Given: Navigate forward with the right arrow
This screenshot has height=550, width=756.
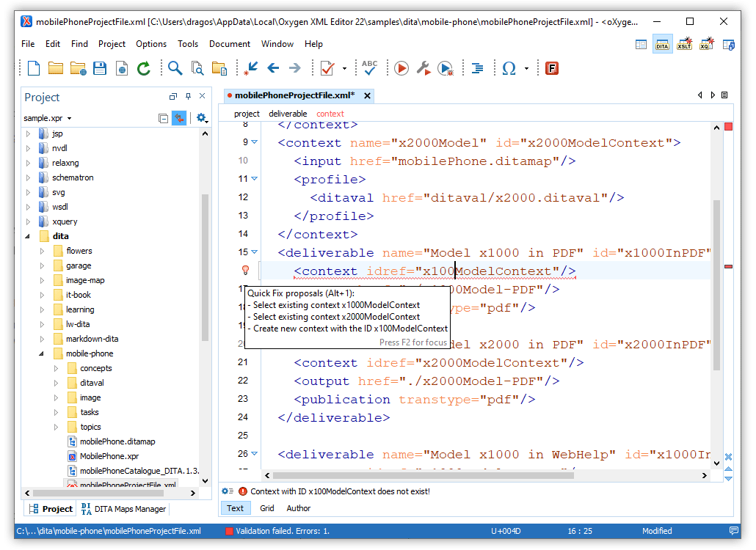Looking at the screenshot, I should [x=294, y=68].
